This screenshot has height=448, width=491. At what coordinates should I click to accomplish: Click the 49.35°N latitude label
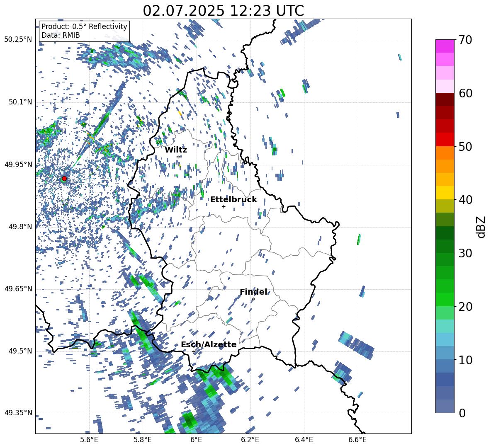click(18, 413)
